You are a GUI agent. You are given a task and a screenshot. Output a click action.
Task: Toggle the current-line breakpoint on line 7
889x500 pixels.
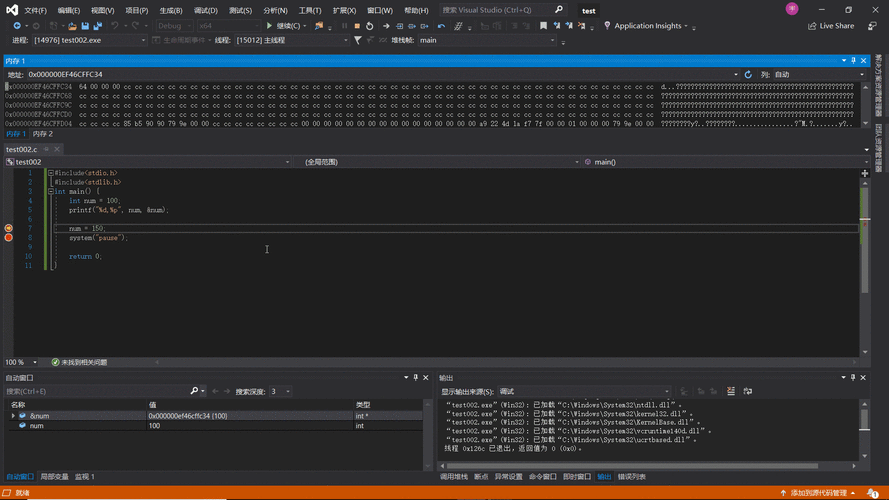pyautogui.click(x=9, y=228)
